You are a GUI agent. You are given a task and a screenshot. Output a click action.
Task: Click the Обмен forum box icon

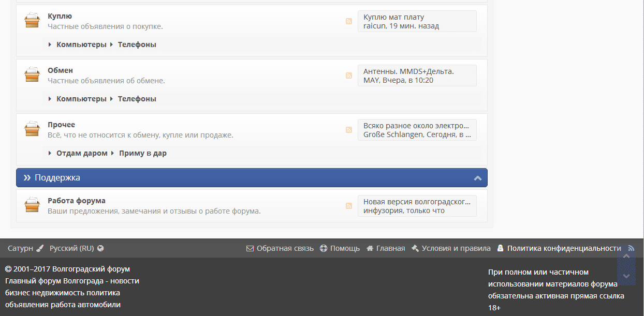coord(32,75)
